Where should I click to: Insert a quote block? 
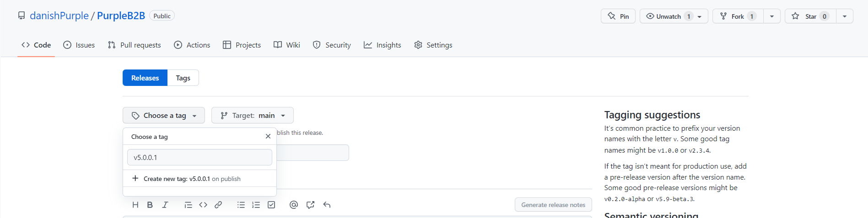point(188,205)
